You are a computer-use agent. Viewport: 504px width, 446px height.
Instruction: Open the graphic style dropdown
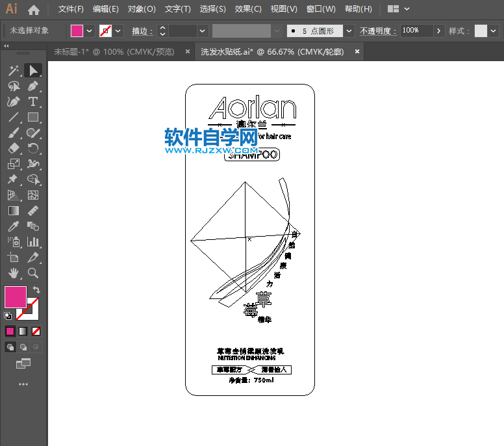[494, 31]
